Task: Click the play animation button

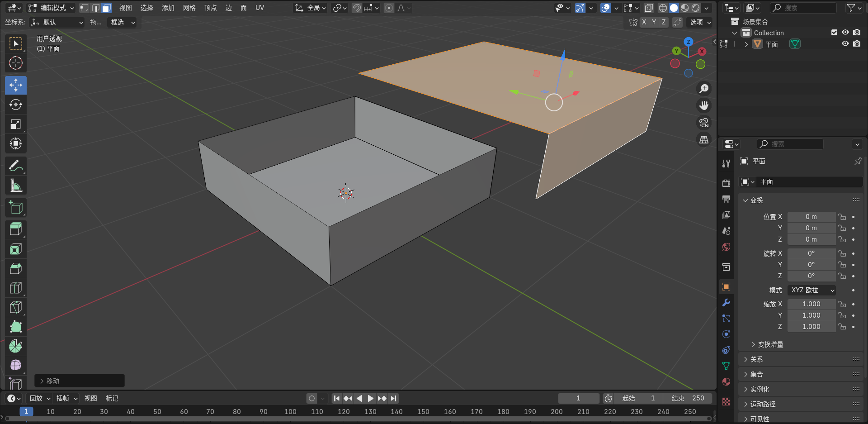Action: tap(370, 398)
